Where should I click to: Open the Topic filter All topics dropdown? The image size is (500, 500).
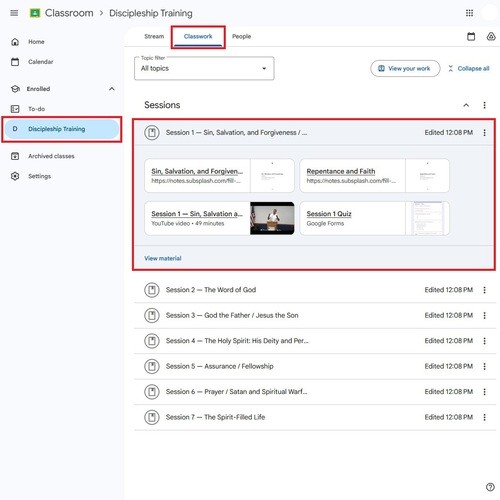[204, 68]
